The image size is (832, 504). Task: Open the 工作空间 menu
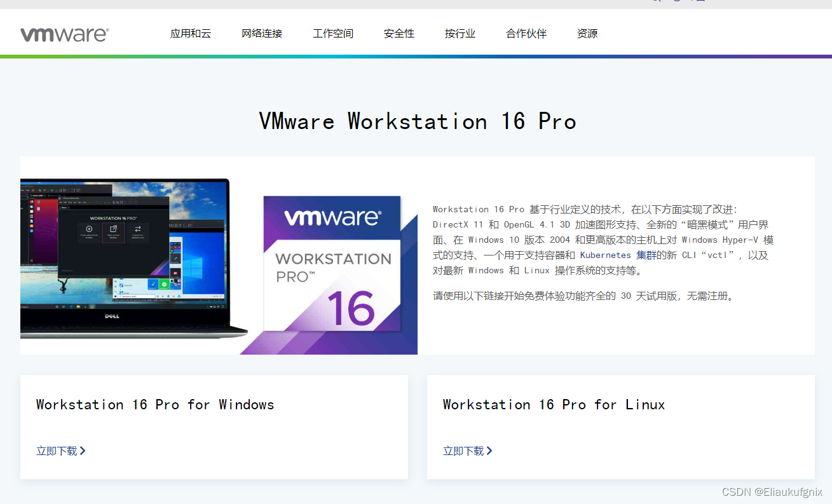(x=333, y=34)
